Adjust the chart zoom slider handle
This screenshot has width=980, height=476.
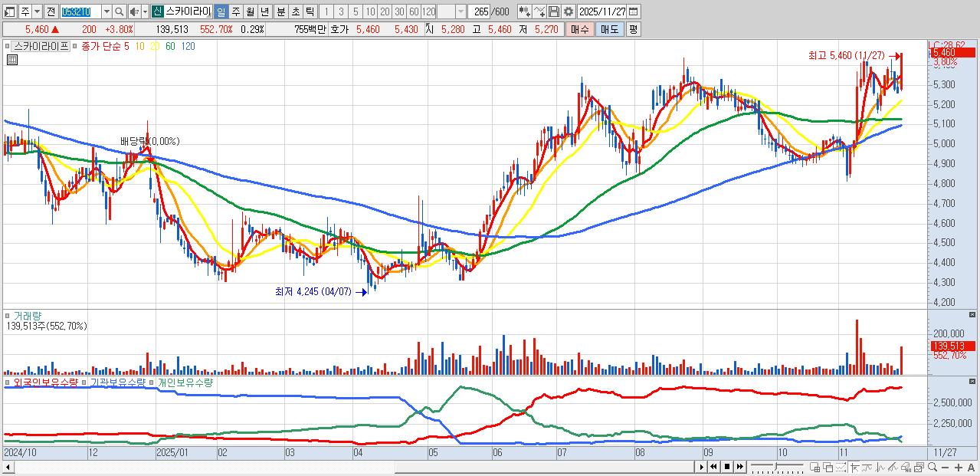[776, 465]
